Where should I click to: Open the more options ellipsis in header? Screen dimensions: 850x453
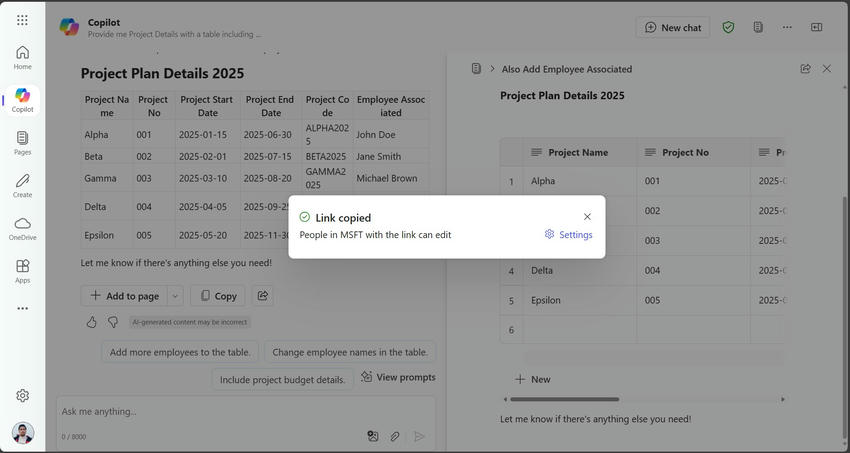coord(787,27)
